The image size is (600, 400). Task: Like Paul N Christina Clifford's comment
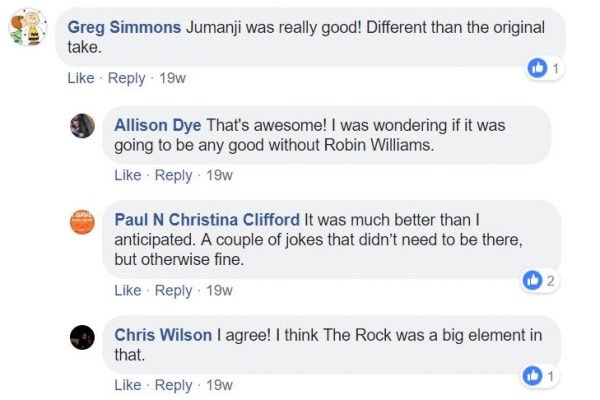tap(128, 291)
